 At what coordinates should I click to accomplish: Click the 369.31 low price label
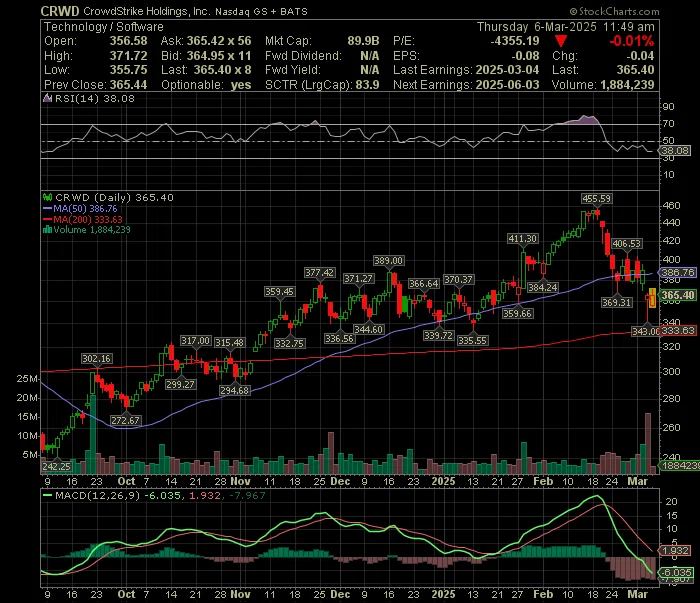617,302
